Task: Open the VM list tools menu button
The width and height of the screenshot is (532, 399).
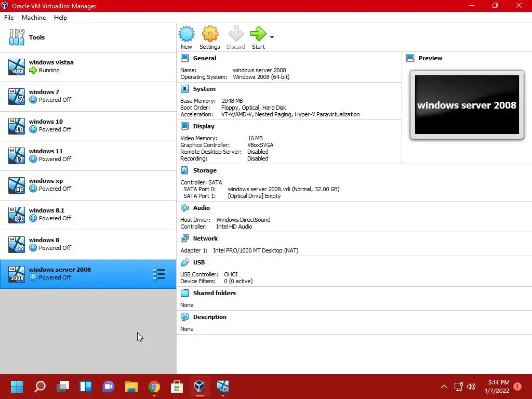Action: [159, 274]
